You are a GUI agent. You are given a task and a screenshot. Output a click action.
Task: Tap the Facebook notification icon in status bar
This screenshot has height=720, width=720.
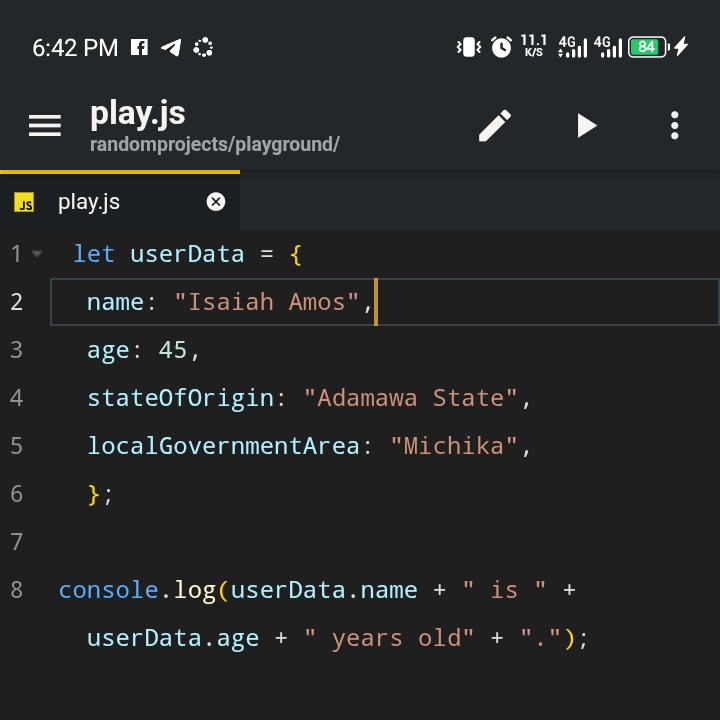(139, 47)
